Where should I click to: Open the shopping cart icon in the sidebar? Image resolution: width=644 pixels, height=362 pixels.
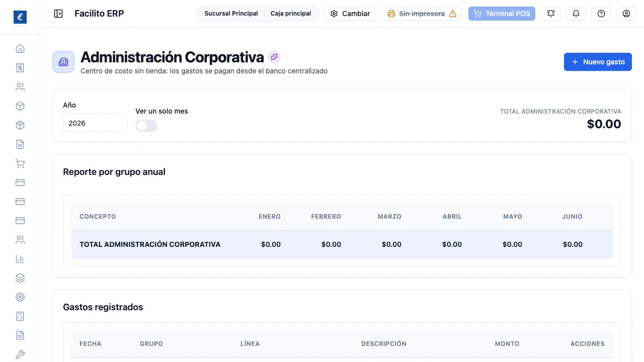[x=20, y=163]
